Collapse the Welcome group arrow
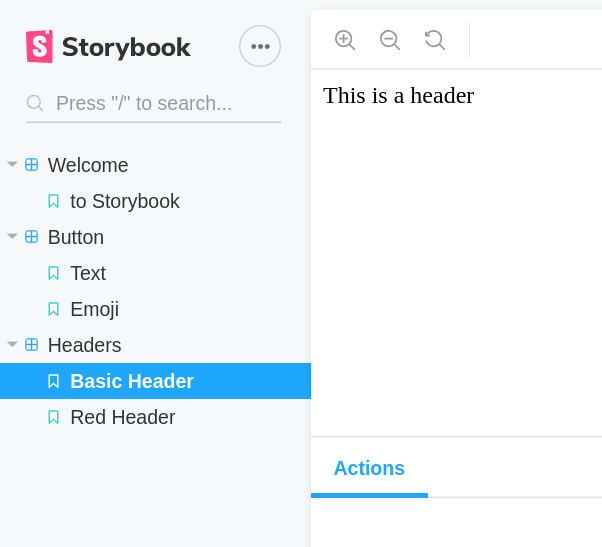This screenshot has width=602, height=547. coord(12,164)
